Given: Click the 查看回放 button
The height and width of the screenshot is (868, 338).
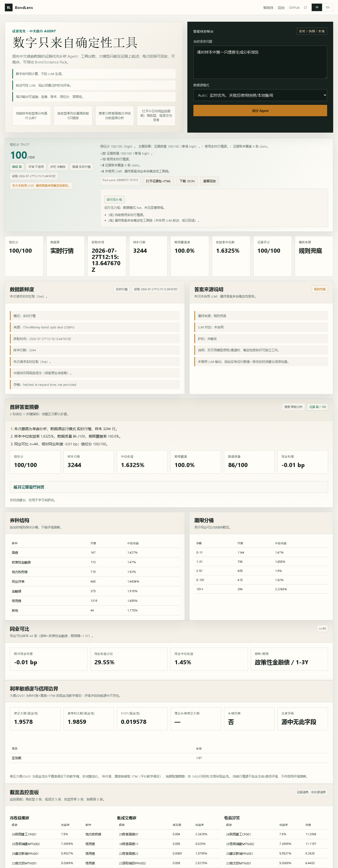Looking at the screenshot, I should click(210, 181).
